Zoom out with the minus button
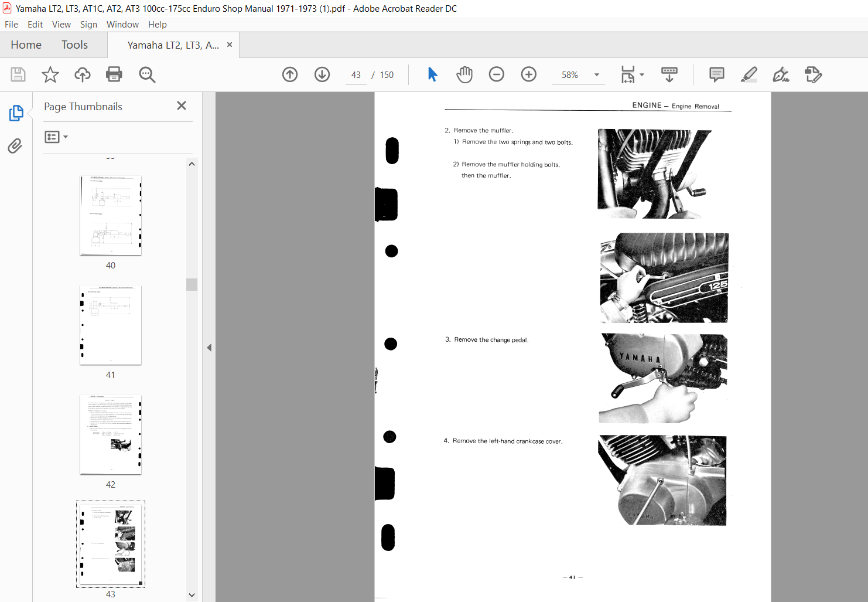This screenshot has width=868, height=602. tap(497, 74)
